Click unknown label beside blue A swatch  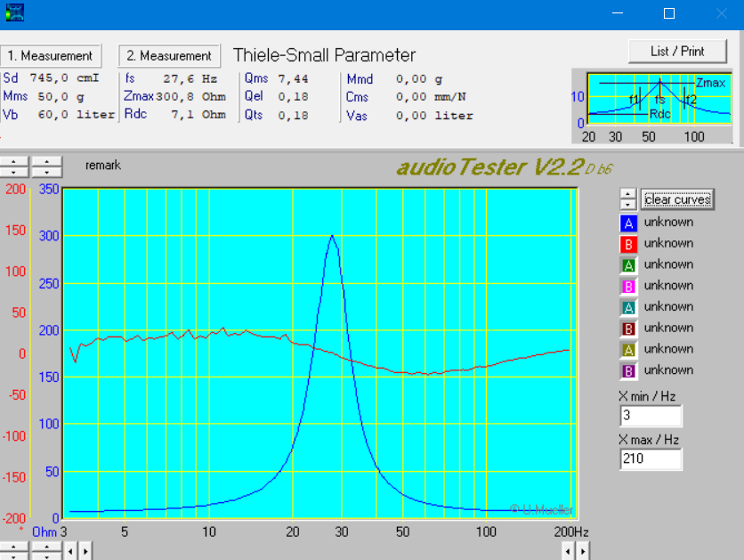point(668,222)
